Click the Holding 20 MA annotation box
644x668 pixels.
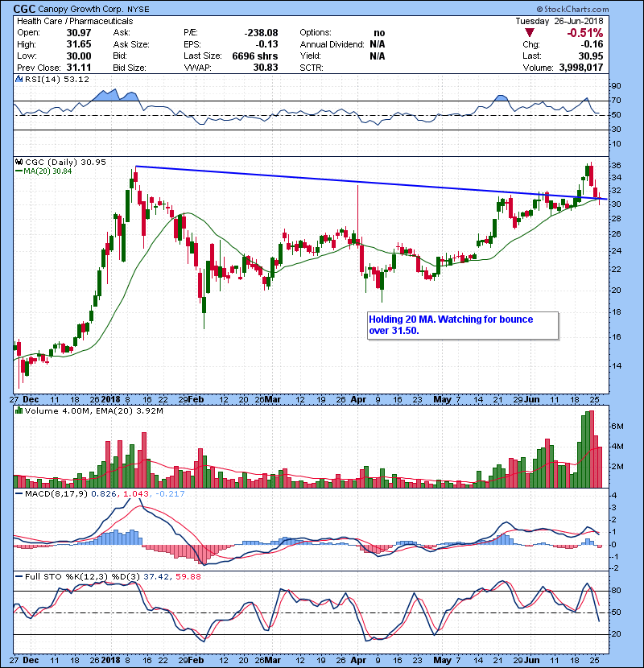464,325
